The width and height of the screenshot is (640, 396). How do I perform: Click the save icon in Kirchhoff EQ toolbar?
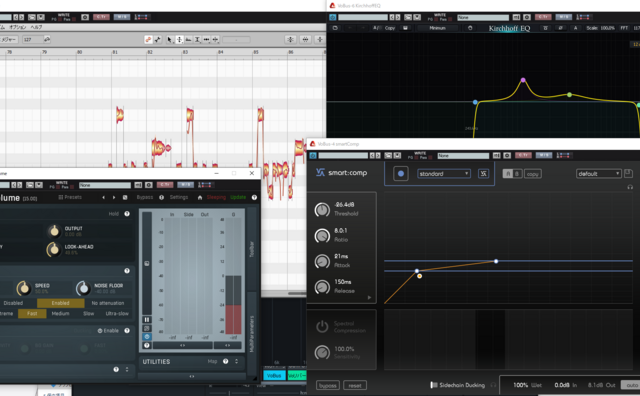pyautogui.click(x=405, y=28)
